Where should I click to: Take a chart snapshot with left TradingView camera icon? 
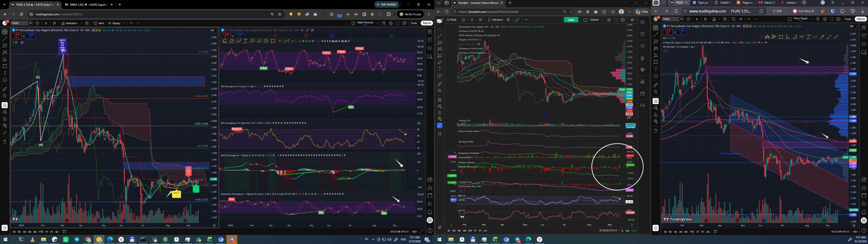(405, 23)
